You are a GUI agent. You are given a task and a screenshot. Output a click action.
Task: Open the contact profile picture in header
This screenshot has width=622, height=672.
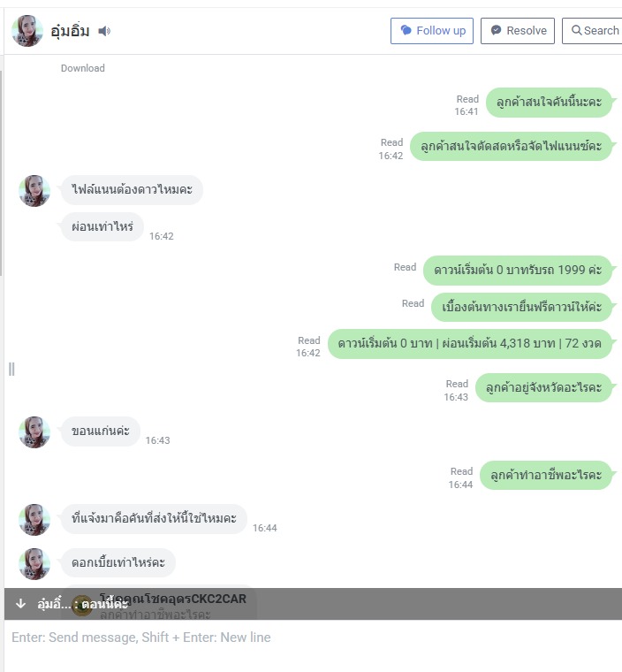point(27,31)
